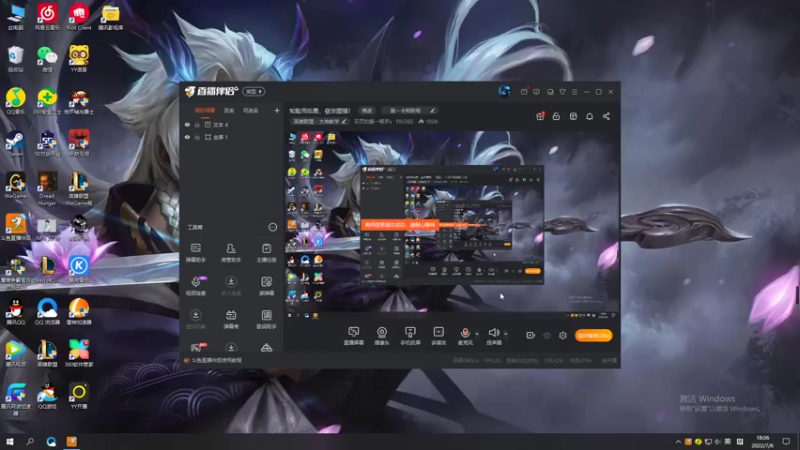The width and height of the screenshot is (800, 450).
Task: Open the 多人连麦 download tool
Action: pyautogui.click(x=231, y=286)
